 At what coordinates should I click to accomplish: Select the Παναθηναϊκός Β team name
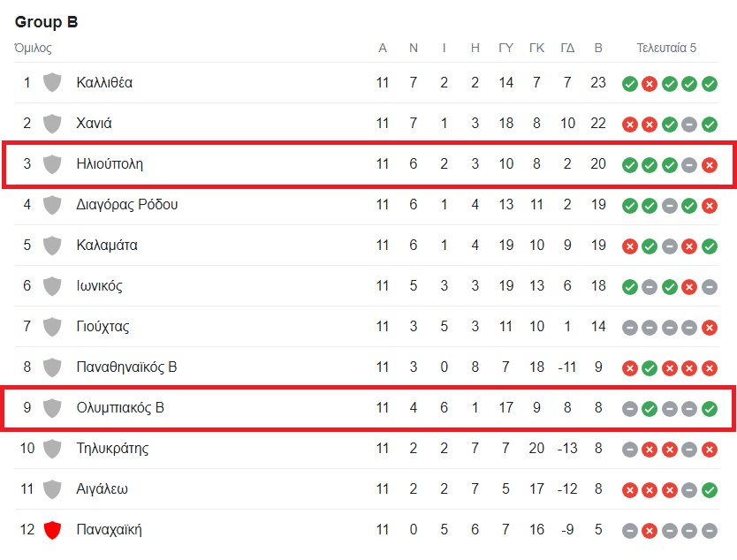[x=126, y=367]
